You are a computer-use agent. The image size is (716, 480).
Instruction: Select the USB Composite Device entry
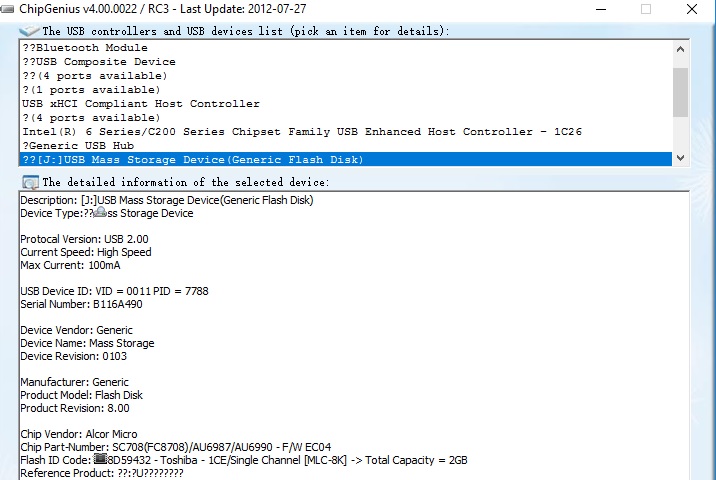coord(346,62)
